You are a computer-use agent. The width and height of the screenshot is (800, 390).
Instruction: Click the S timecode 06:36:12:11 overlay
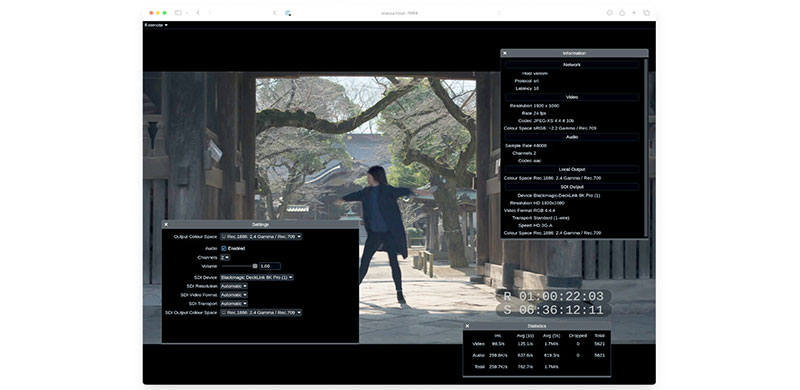click(x=554, y=310)
